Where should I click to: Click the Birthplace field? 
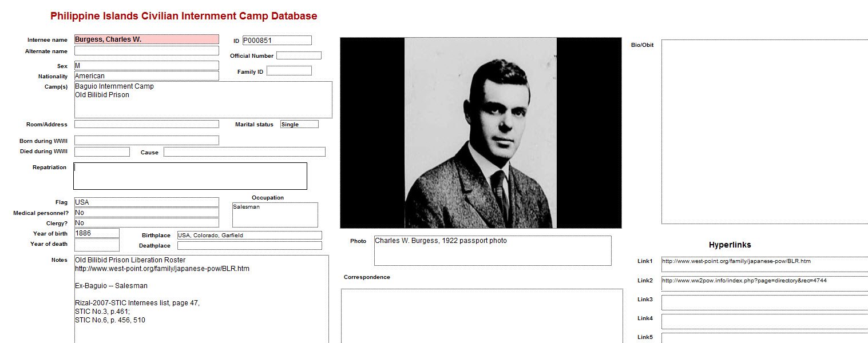pyautogui.click(x=249, y=235)
